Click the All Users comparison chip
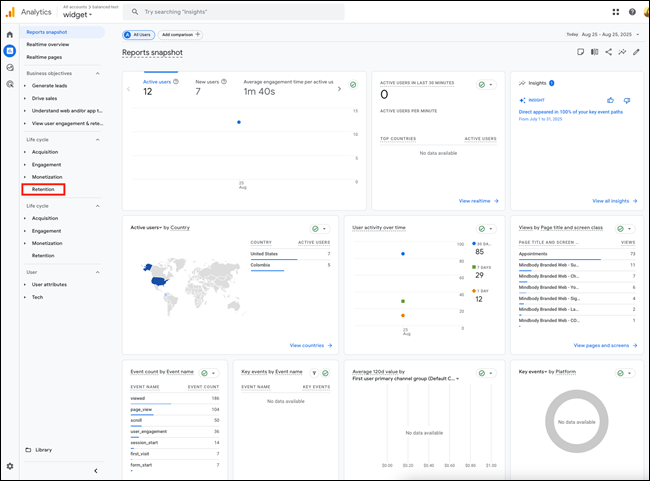Screen dimensions: 650x481 [x=138, y=35]
